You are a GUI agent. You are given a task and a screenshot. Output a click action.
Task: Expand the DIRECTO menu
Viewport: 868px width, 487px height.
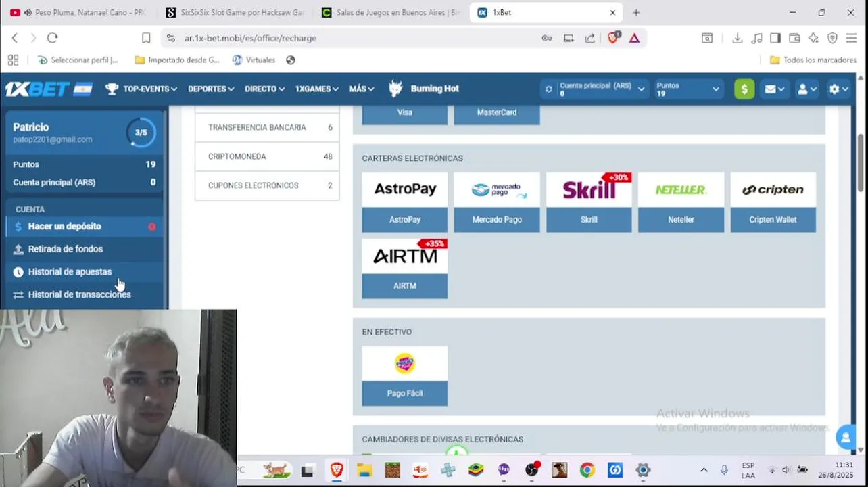(264, 89)
